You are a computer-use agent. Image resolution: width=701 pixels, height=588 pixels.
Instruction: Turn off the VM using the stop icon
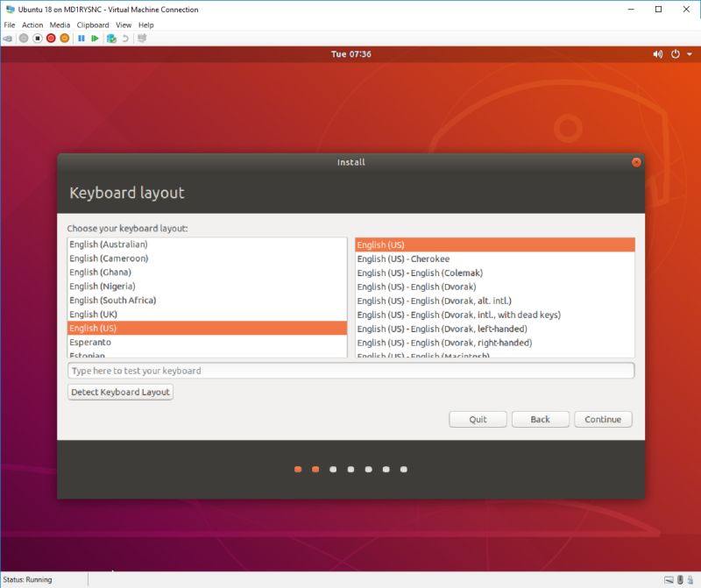tap(37, 39)
